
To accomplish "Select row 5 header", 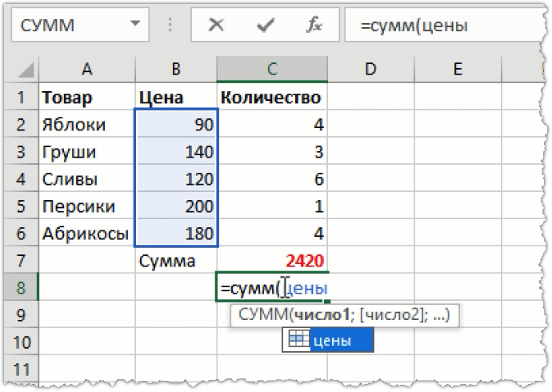I will (21, 206).
